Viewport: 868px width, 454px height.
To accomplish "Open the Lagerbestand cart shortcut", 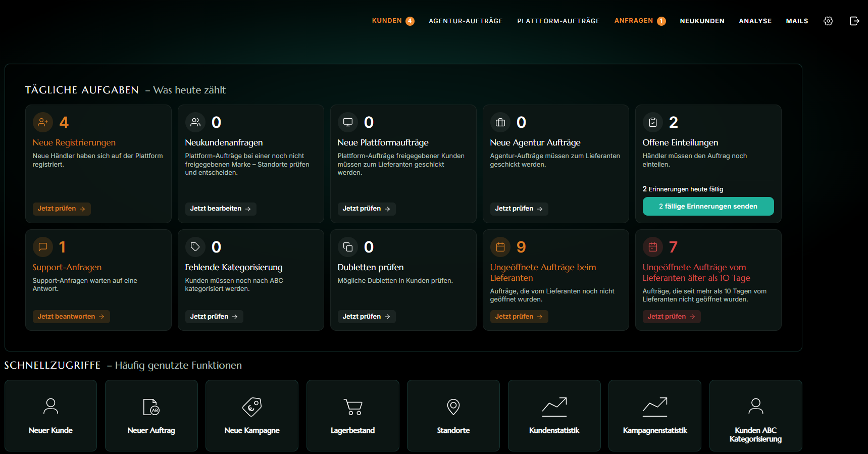I will pyautogui.click(x=353, y=416).
